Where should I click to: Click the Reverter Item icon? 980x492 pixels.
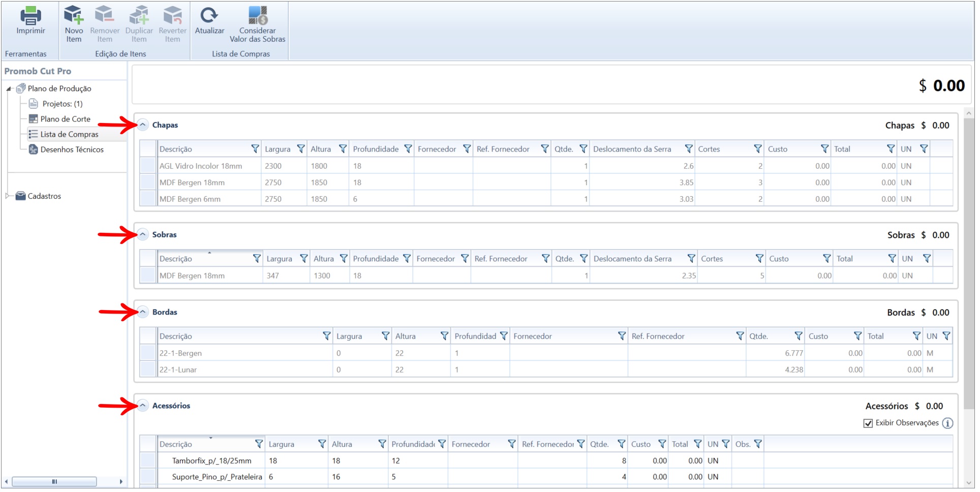click(172, 15)
